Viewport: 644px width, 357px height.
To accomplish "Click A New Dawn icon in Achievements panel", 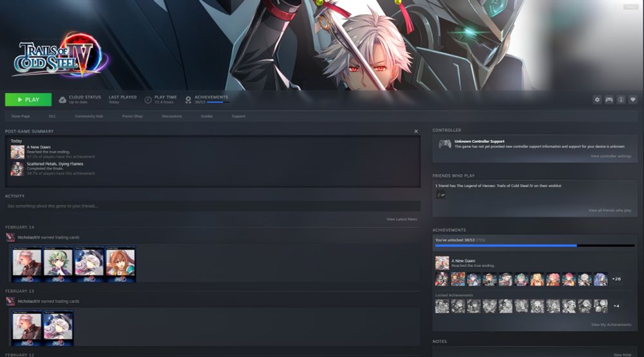I will coord(442,263).
